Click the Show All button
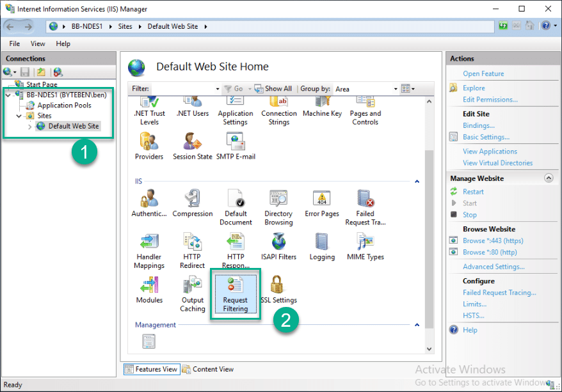Viewport: 562px width, 392px height. pyautogui.click(x=273, y=89)
